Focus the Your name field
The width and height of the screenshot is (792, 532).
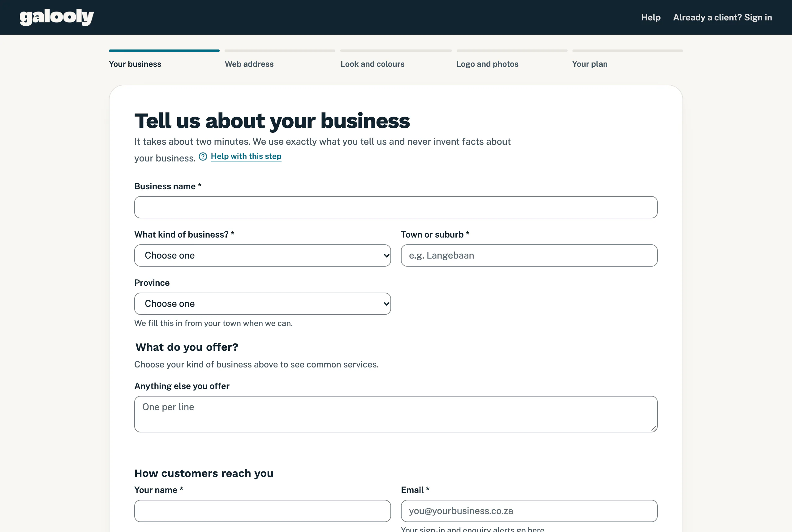click(263, 511)
